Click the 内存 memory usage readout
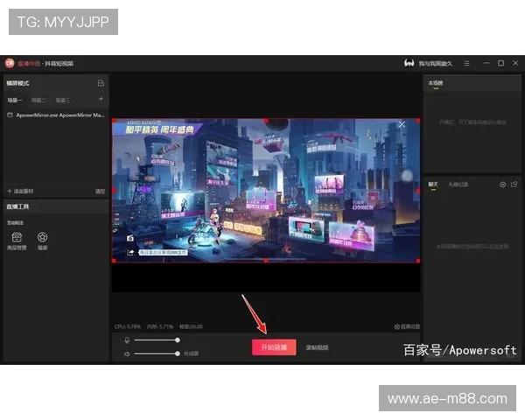The height and width of the screenshot is (420, 525). pos(160,326)
